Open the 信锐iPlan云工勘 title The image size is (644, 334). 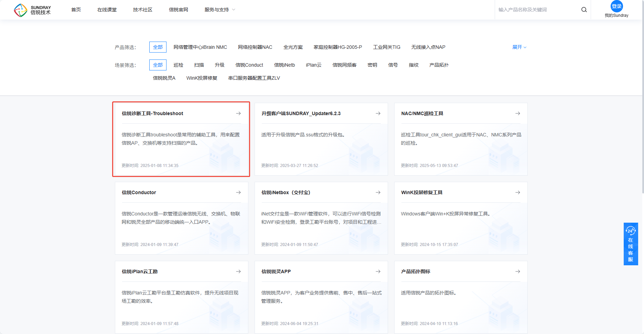tap(140, 271)
